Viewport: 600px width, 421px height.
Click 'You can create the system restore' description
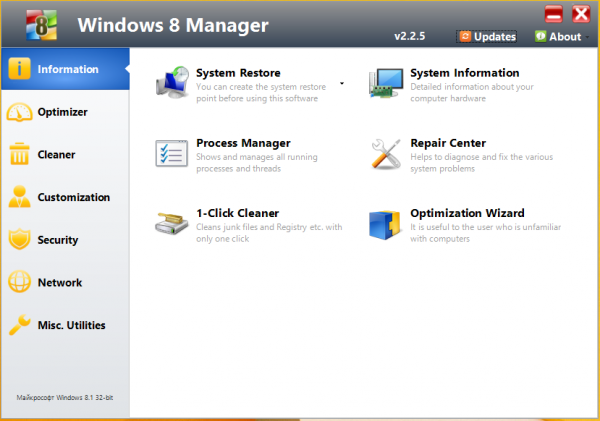point(261,93)
